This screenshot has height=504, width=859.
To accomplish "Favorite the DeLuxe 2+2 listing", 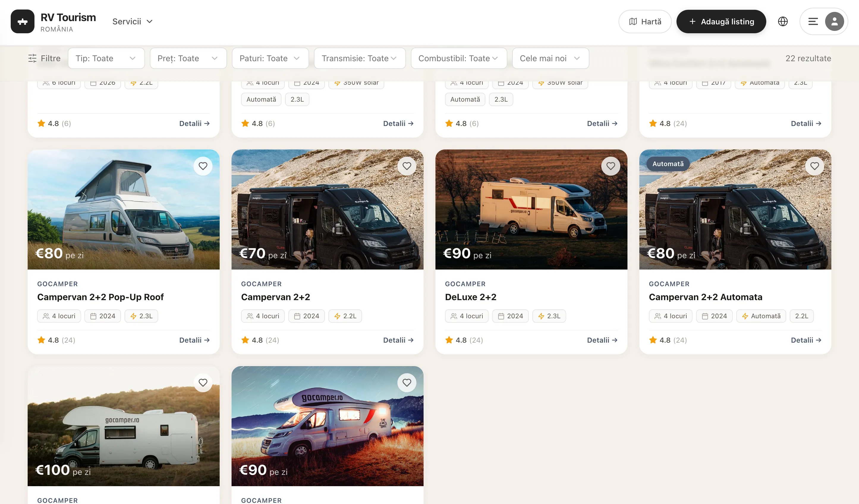I will coord(611,166).
